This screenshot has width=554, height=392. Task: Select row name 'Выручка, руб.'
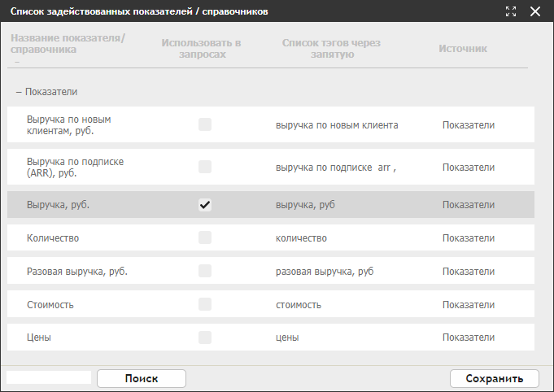59,205
